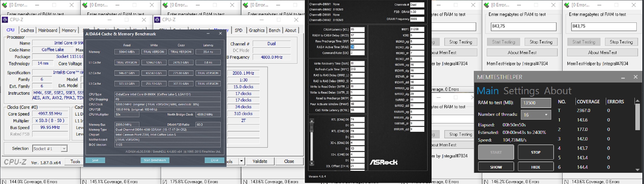Click MemTest icon of window showing 144.0% coverage

click(4, 5)
